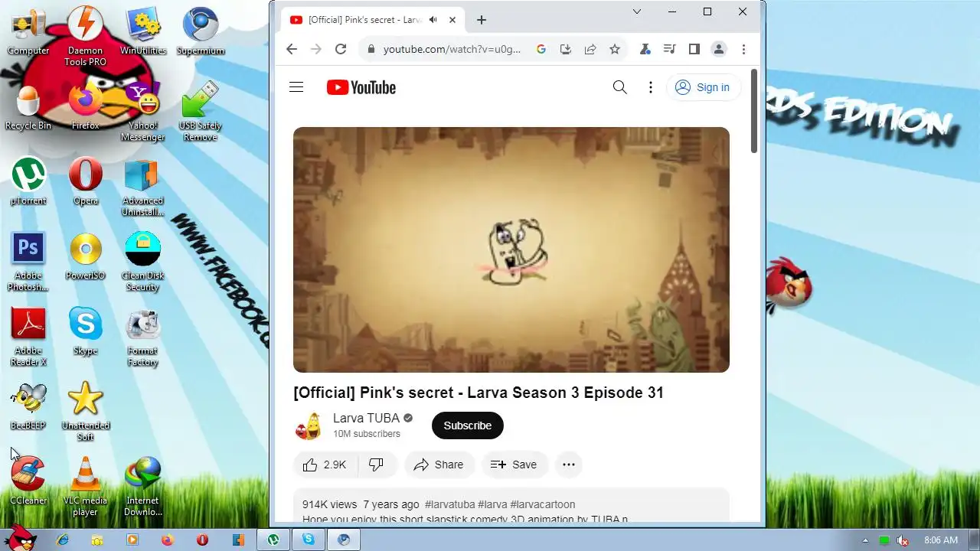Viewport: 980px width, 551px height.
Task: Open Daemon Tools PRO desktop icon
Action: [86, 36]
